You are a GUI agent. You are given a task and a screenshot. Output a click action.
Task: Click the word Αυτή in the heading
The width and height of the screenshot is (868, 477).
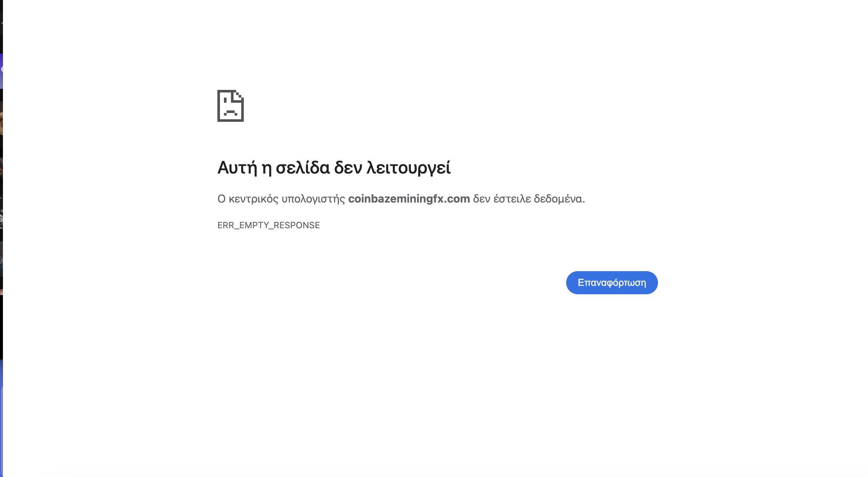tap(237, 168)
